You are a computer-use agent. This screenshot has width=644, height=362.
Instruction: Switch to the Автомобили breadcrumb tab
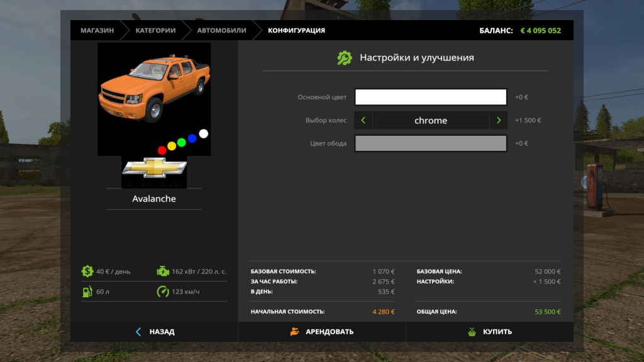pyautogui.click(x=221, y=30)
